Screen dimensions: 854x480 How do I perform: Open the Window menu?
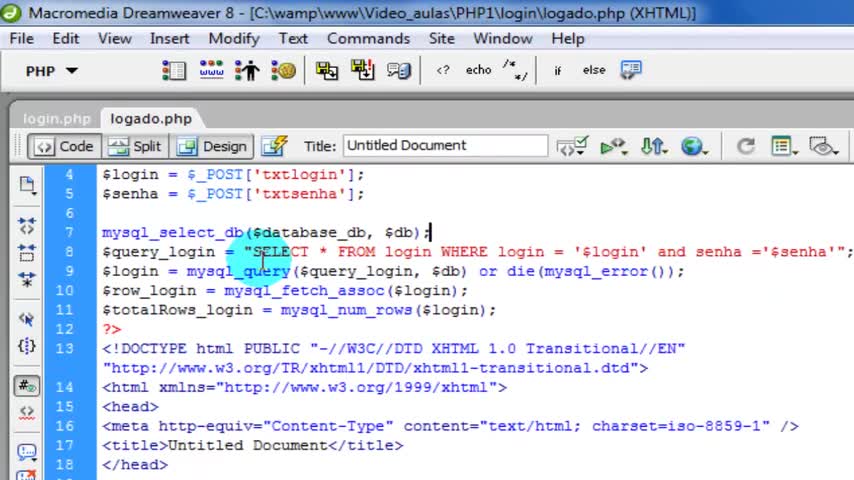pos(502,39)
